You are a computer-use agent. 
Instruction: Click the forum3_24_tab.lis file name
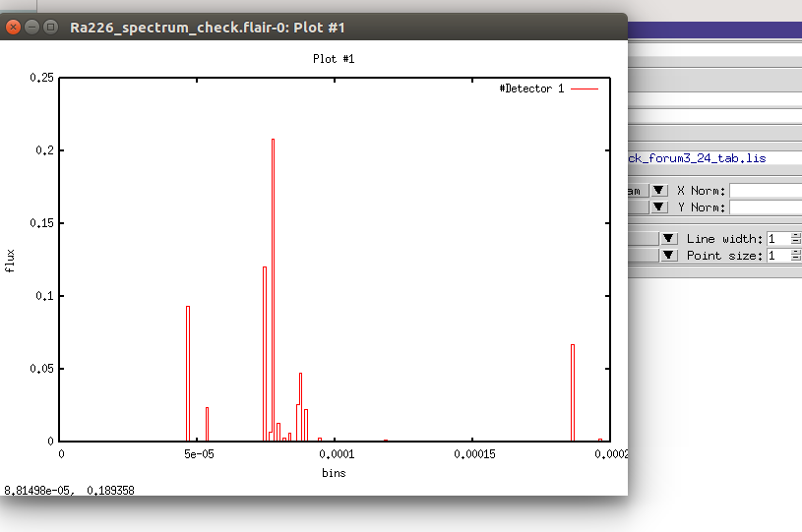point(697,158)
